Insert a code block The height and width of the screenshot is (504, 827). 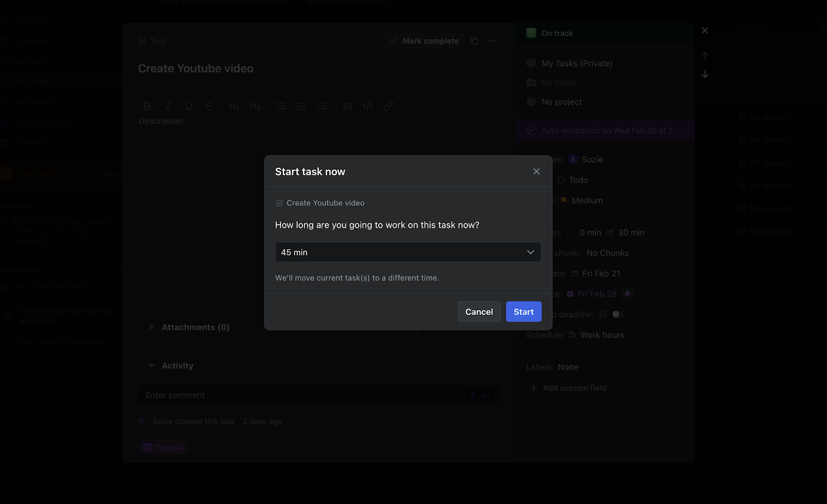point(368,106)
